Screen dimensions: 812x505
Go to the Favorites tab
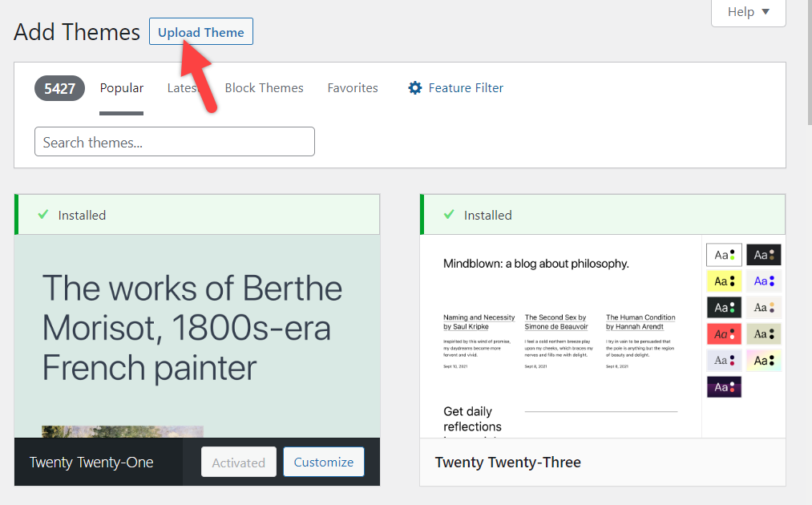tap(353, 88)
